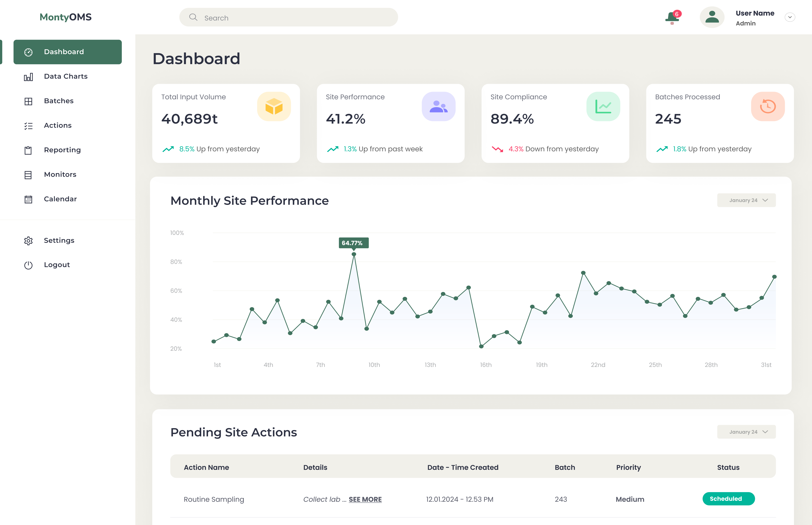812x525 pixels.
Task: Click the 100% label on chart y-axis
Action: (x=177, y=233)
